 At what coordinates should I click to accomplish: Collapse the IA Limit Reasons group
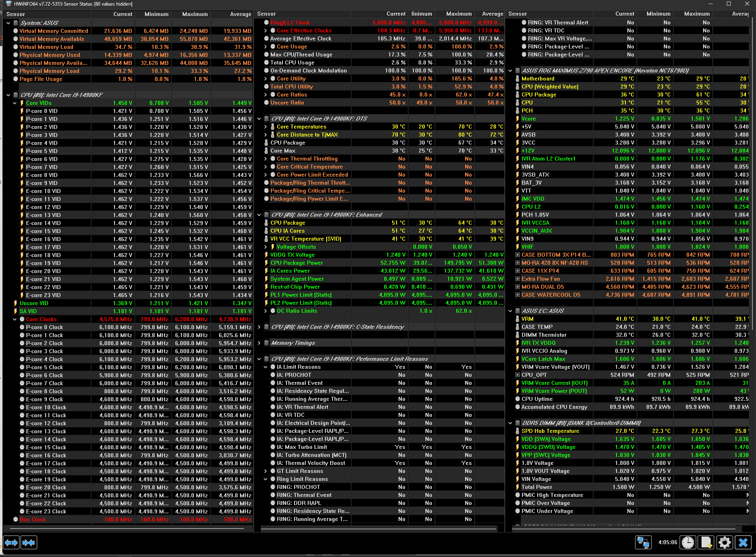[x=265, y=367]
